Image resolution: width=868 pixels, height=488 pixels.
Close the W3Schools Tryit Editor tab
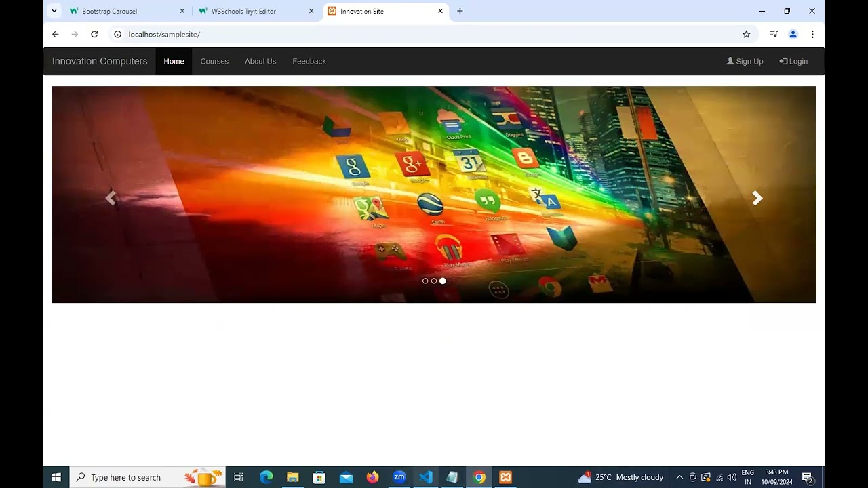pyautogui.click(x=311, y=11)
